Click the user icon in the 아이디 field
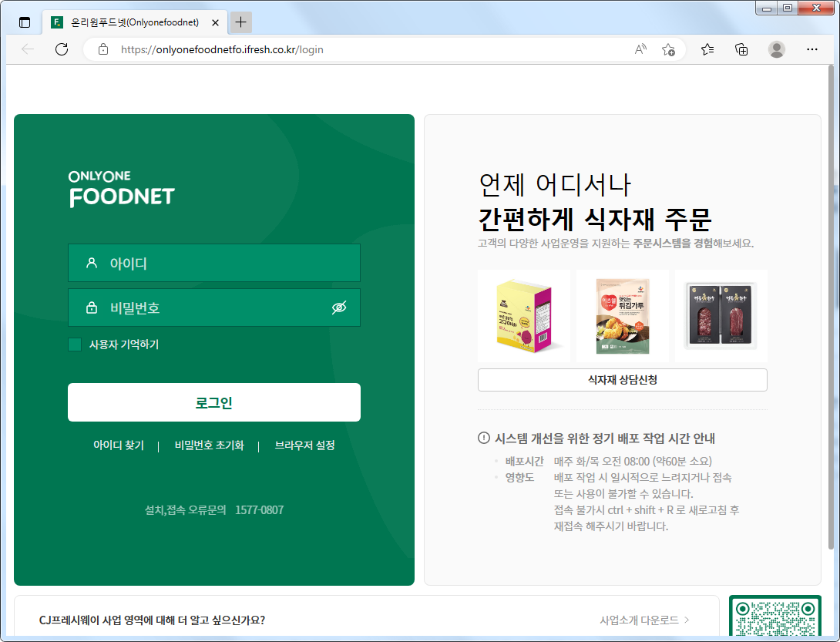 [x=92, y=263]
